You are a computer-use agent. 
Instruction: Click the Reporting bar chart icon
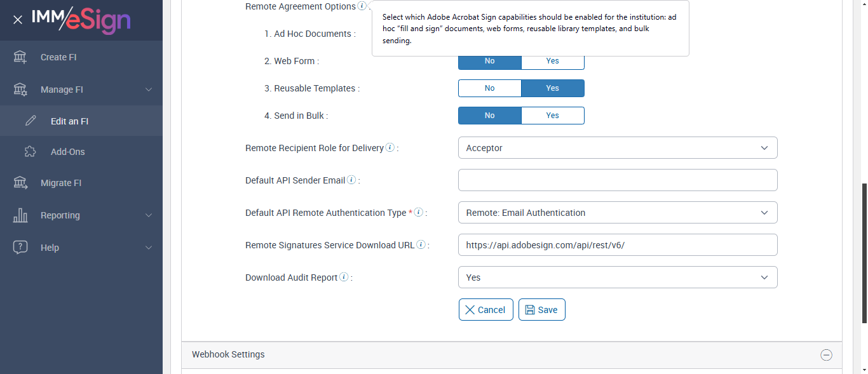tap(20, 215)
